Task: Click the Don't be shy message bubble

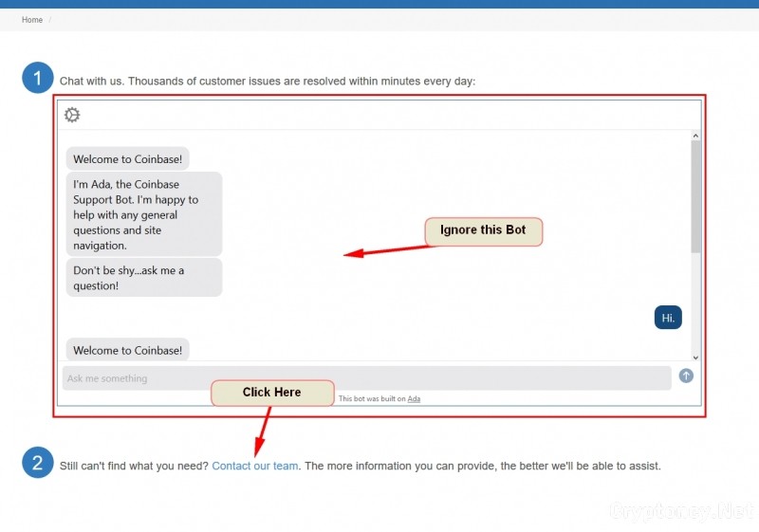Action: click(x=144, y=278)
